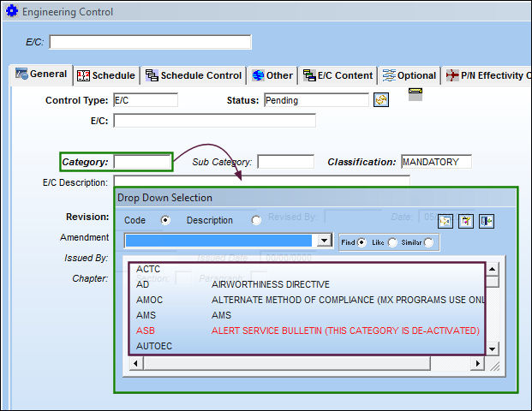Click the Control Type field
The image size is (532, 411).
[x=146, y=100]
